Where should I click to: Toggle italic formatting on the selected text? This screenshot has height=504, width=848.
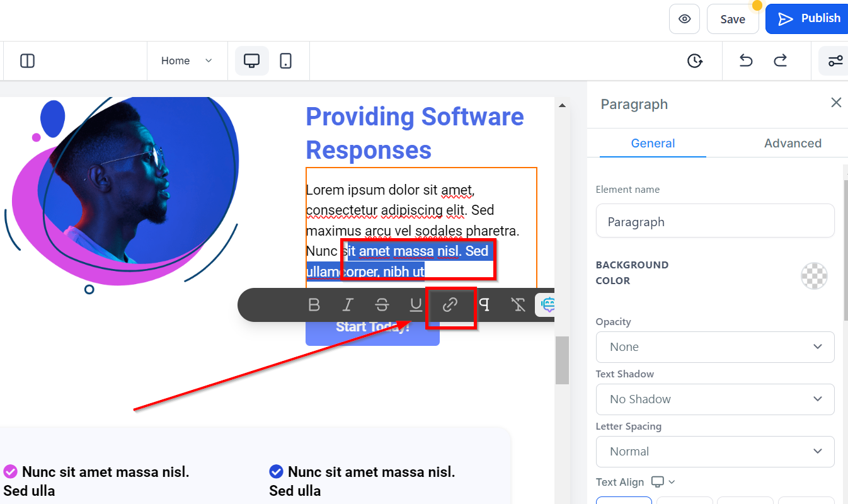click(x=347, y=306)
